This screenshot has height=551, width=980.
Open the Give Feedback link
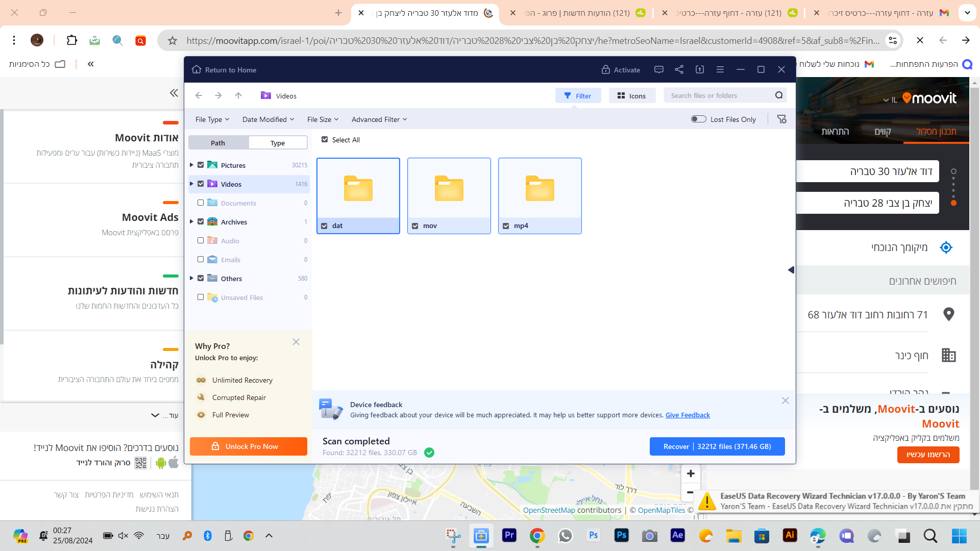[687, 415]
